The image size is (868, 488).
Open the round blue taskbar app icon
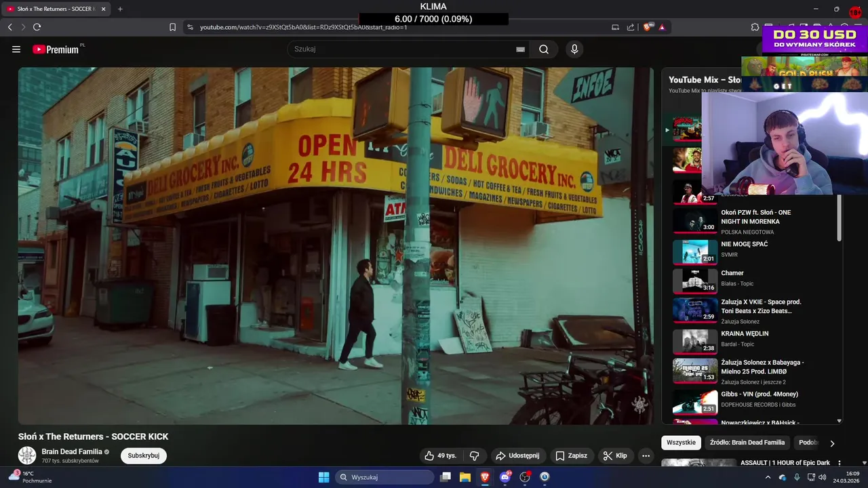[545, 477]
